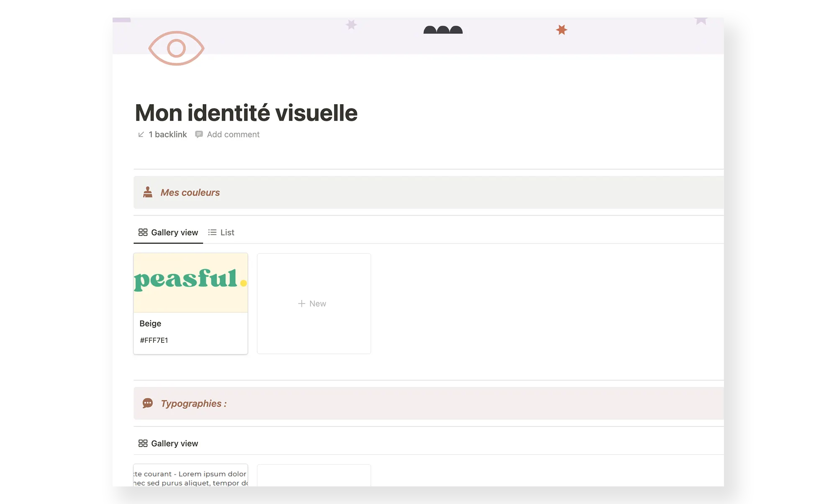Click the eye page icon
Screen dimensions: 837x504
(x=176, y=48)
